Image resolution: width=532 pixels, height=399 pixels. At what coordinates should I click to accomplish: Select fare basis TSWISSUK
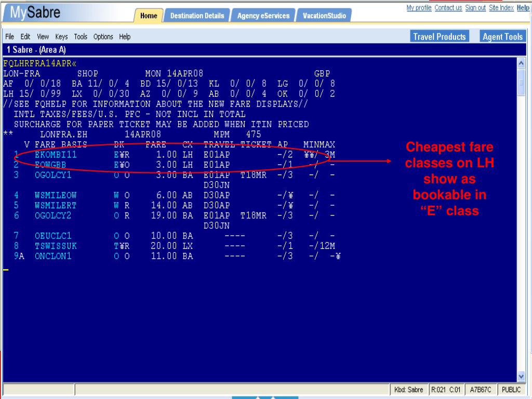coord(56,246)
